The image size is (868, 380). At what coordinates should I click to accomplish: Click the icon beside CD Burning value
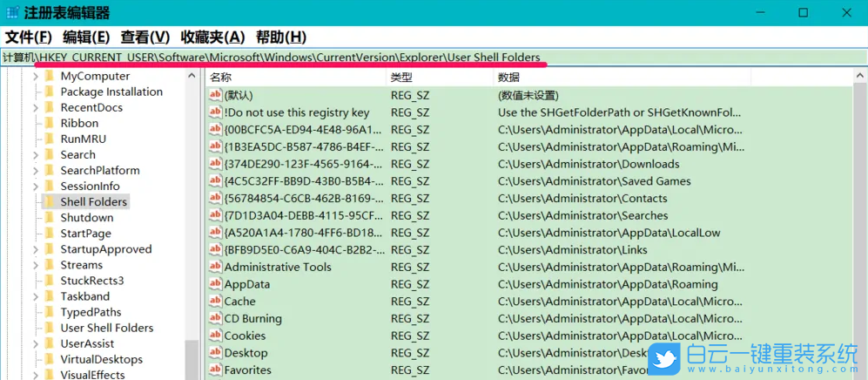[x=215, y=319]
